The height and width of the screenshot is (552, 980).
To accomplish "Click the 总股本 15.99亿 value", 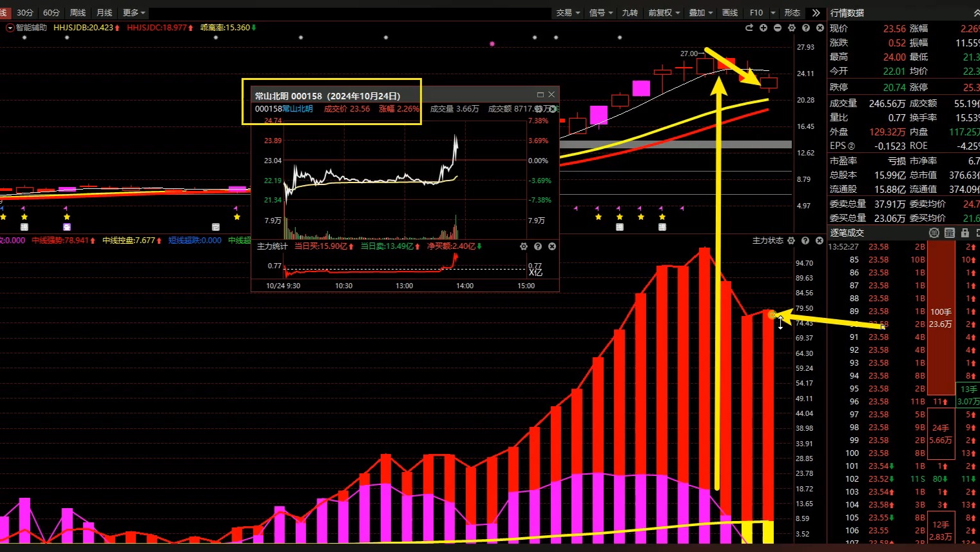I will [890, 175].
